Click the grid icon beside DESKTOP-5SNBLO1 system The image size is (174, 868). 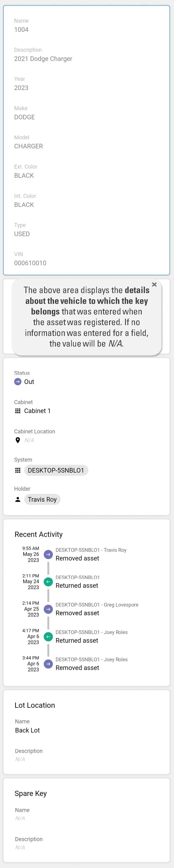coord(17,470)
